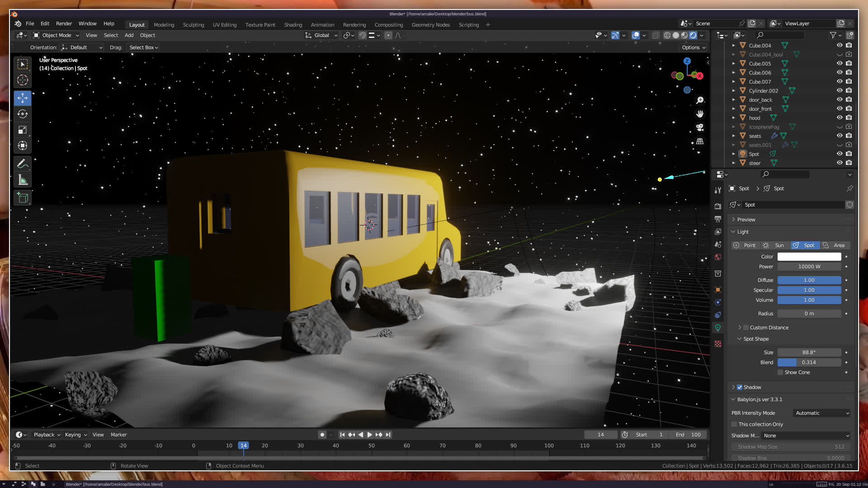This screenshot has width=868, height=488.
Task: Click the Add Cube tool icon
Action: pos(23,198)
